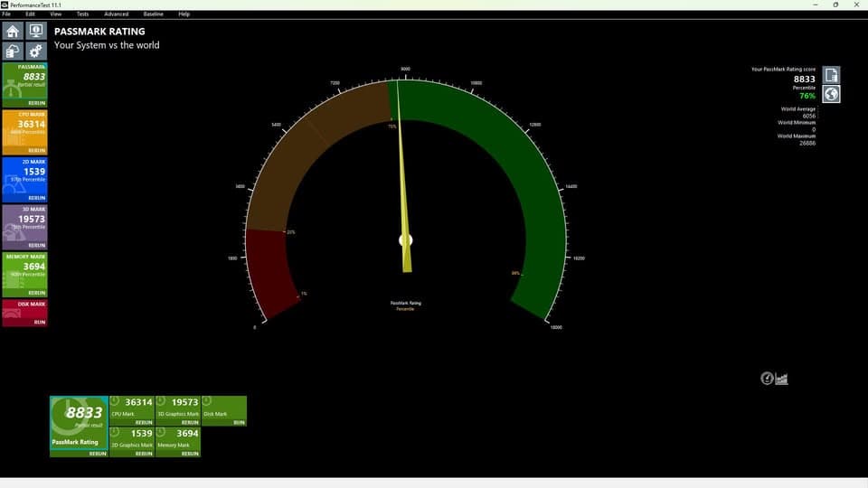Rerun the bottom 2D Graphics Mark tile

(x=144, y=453)
